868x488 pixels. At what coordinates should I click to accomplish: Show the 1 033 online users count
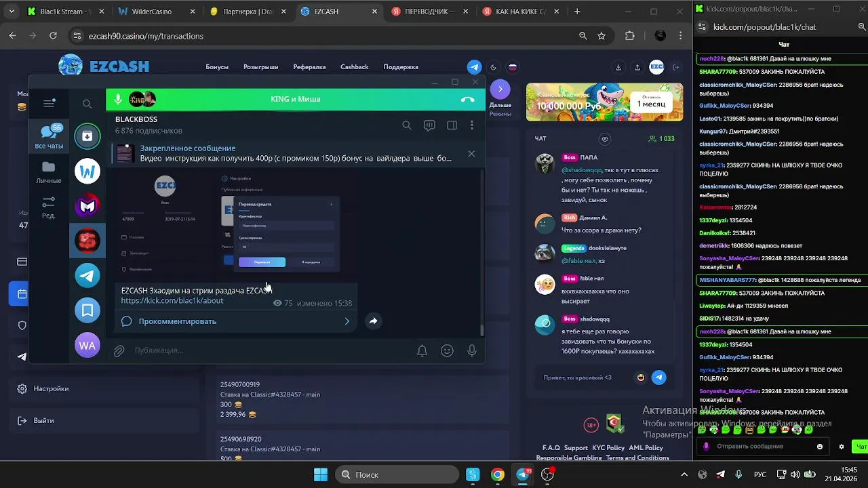click(x=662, y=139)
